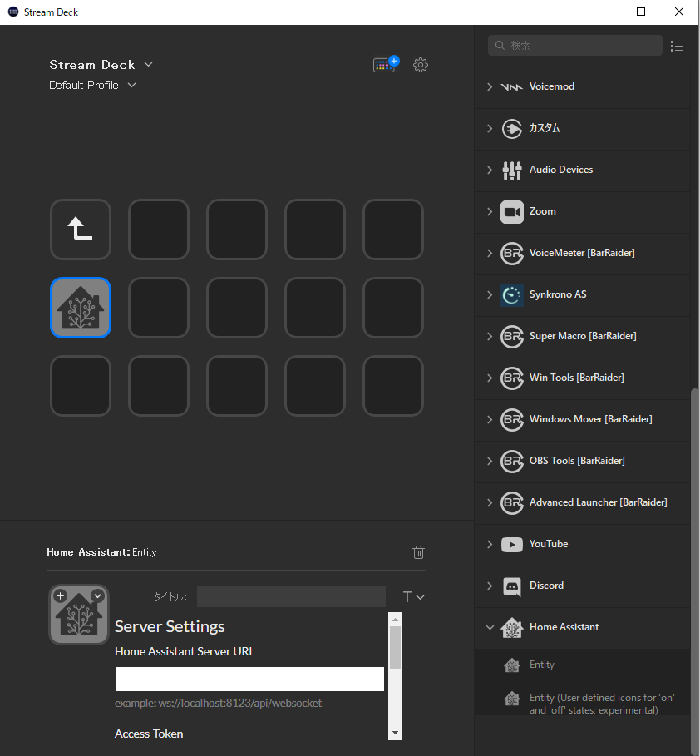Select the Home Assistant key on the deck
The height and width of the screenshot is (756, 700).
81,308
